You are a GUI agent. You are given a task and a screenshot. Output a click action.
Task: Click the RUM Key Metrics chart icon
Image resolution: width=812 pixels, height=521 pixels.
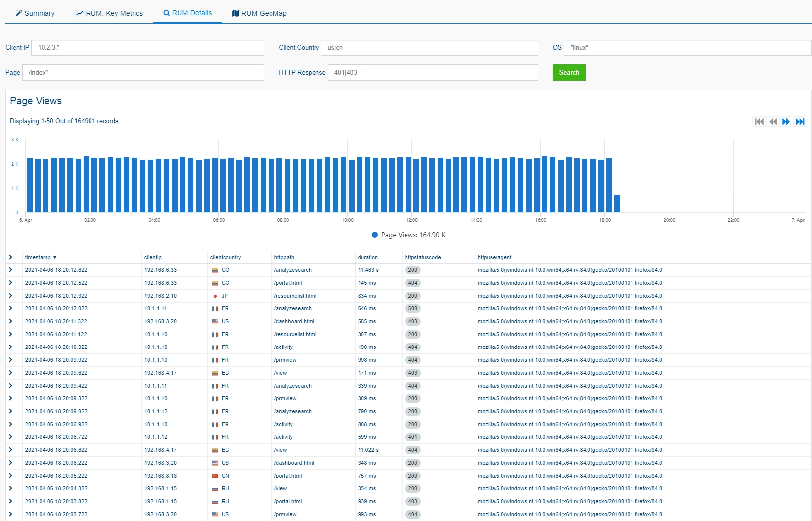point(79,13)
